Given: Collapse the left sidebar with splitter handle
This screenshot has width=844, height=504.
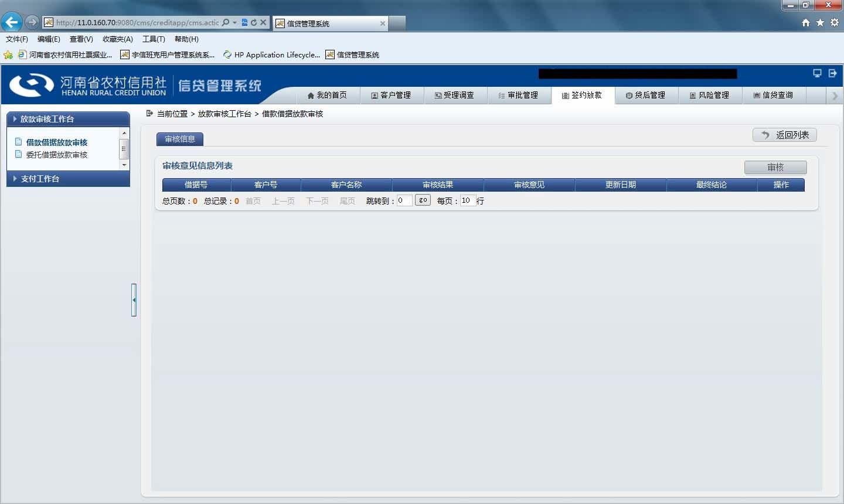Looking at the screenshot, I should [x=134, y=300].
